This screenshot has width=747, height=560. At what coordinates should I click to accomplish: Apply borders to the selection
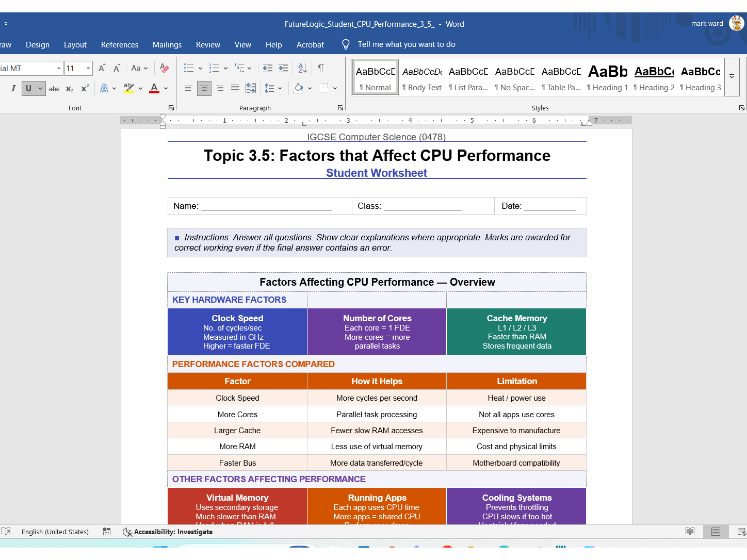[x=323, y=88]
